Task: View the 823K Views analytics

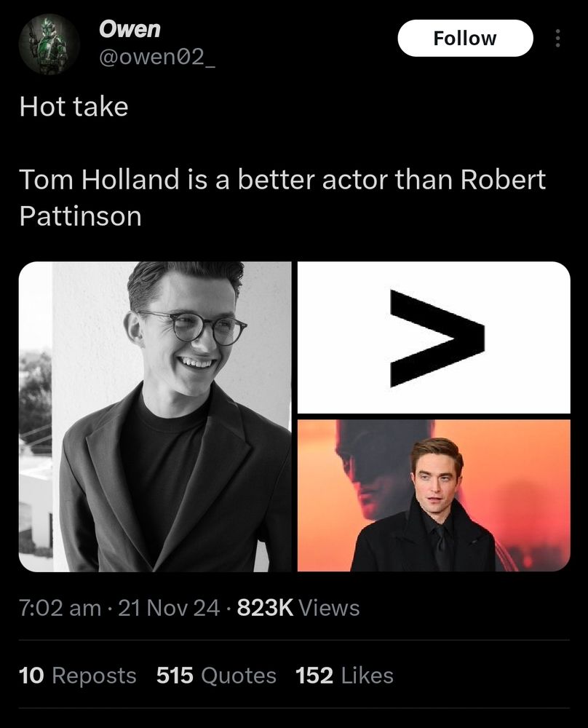Action: [297, 607]
